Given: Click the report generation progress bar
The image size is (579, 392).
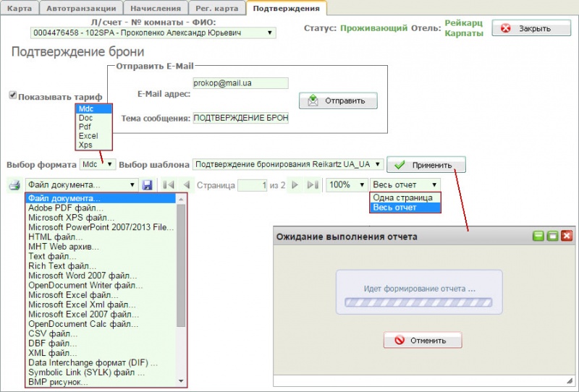Looking at the screenshot, I should [418, 304].
